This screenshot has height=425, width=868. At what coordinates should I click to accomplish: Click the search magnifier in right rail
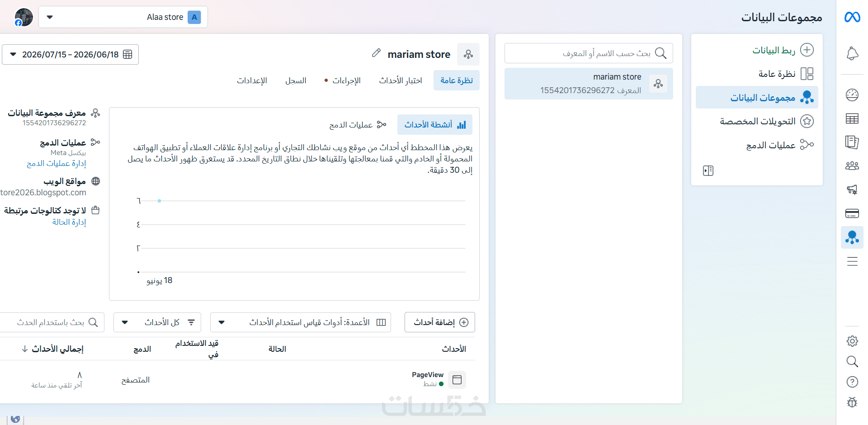852,361
